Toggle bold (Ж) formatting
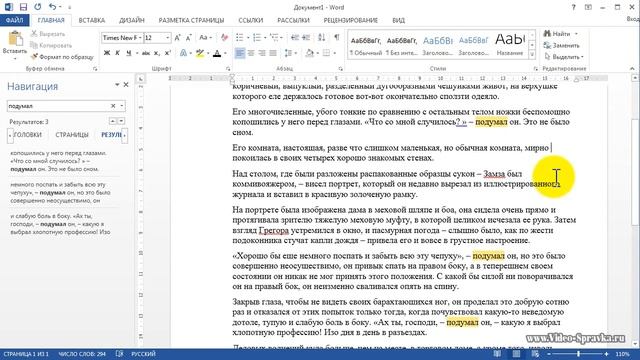The height and width of the screenshot is (360, 640). tap(107, 53)
